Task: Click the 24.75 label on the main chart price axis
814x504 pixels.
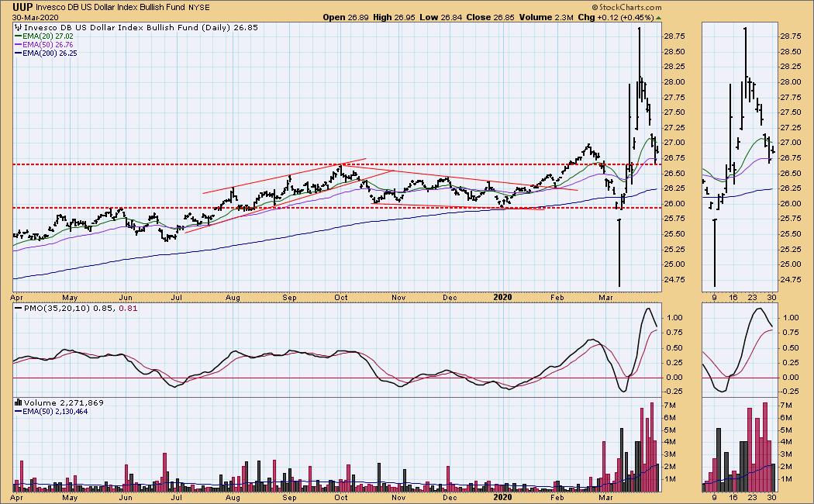Action: point(674,279)
